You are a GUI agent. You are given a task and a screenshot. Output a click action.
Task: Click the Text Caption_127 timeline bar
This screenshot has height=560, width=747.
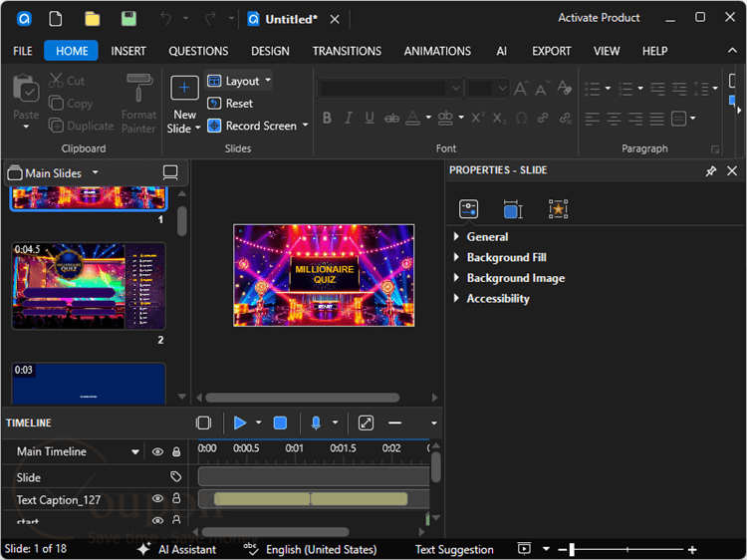311,499
